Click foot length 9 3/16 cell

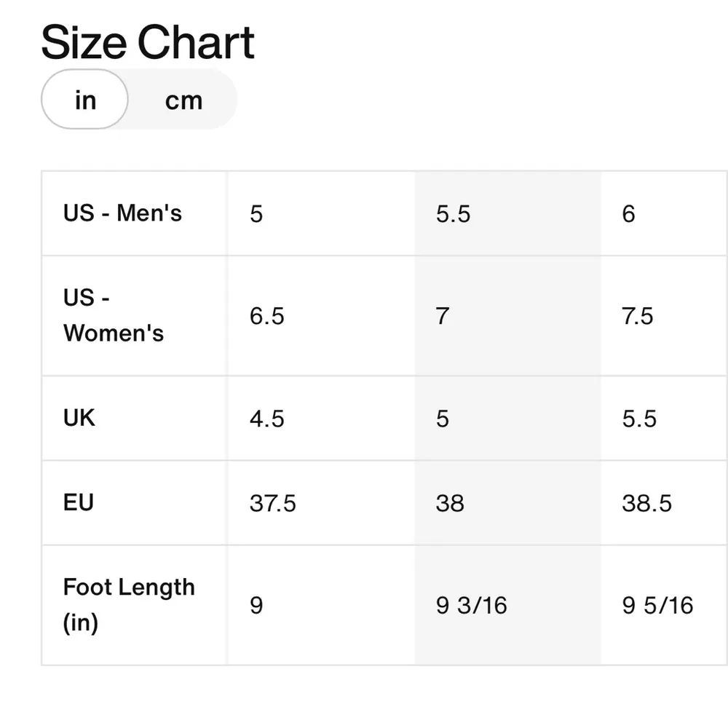(x=471, y=606)
